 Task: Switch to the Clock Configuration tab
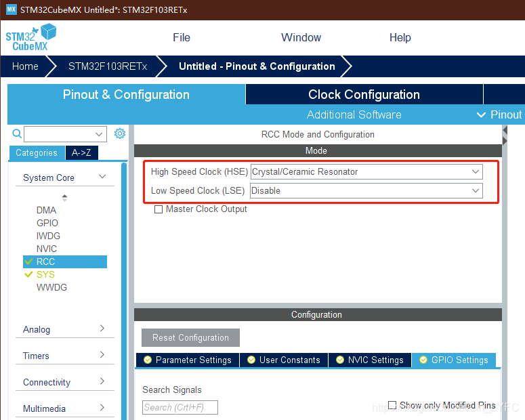point(364,94)
